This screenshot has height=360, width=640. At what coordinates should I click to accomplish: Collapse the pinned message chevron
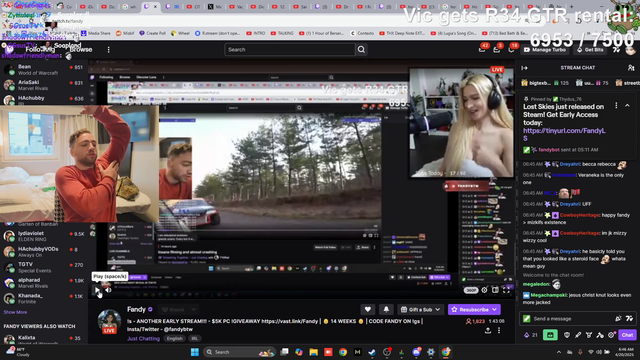(x=627, y=106)
